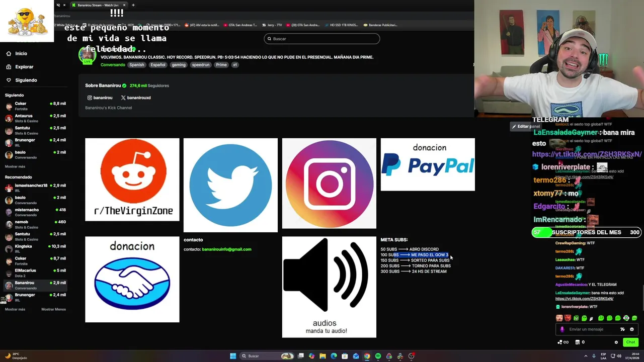Open the weather widget on taskbar
This screenshot has height=362, width=644.
[16, 356]
